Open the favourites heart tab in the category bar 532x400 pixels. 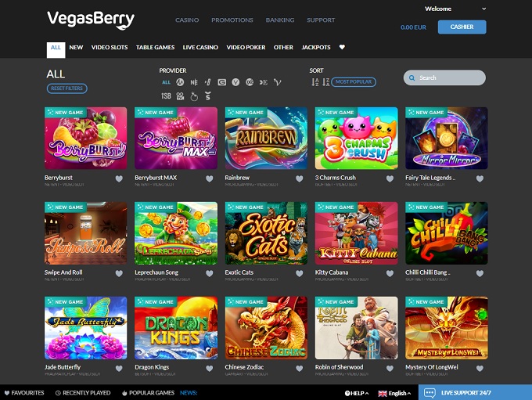point(342,47)
